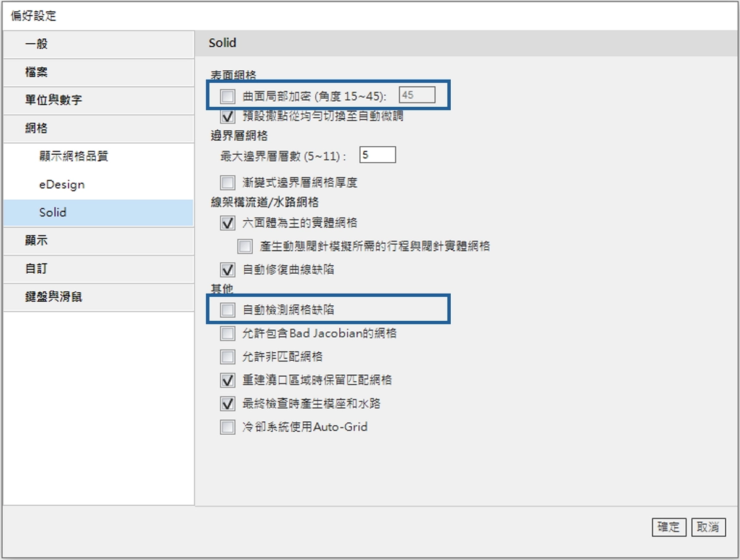Image resolution: width=740 pixels, height=560 pixels.
Task: Uncheck 預設撒點從均勻切換至自動微調 option
Action: 228,115
